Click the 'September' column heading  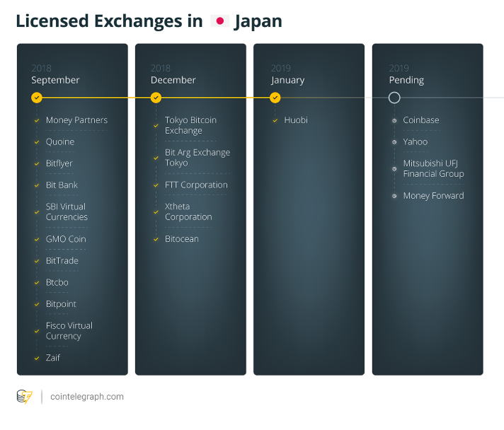pyautogui.click(x=55, y=80)
